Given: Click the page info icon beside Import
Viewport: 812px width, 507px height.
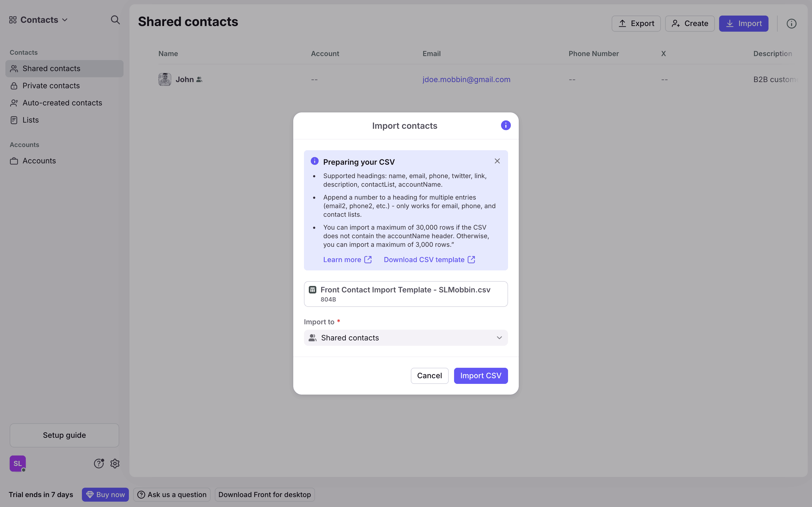Looking at the screenshot, I should click(x=791, y=24).
